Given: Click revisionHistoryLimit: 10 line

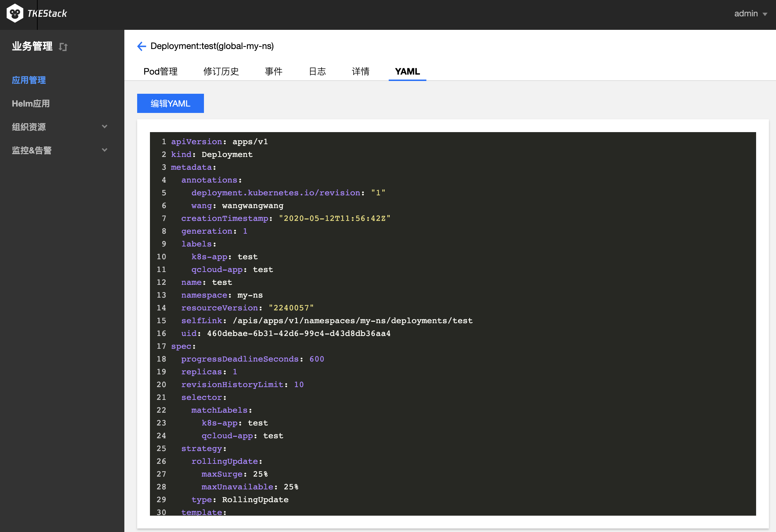Looking at the screenshot, I should 243,385.
